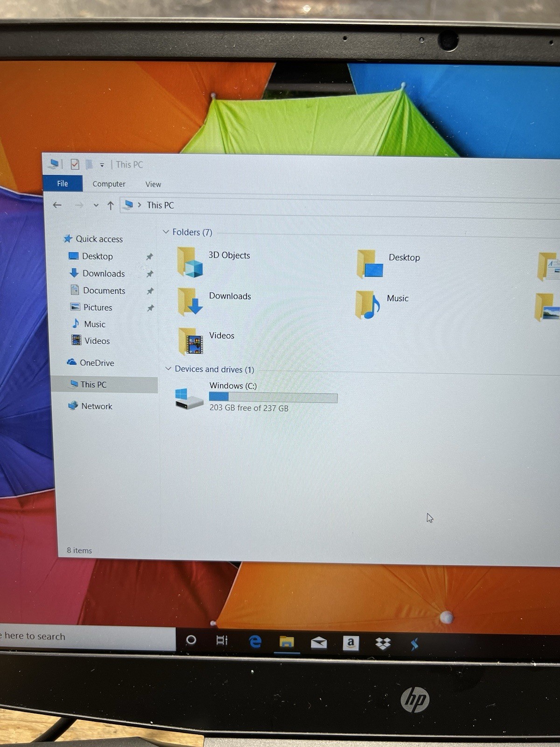Open Customize Quick Access Toolbar dropdown
The image size is (560, 747).
tap(102, 165)
